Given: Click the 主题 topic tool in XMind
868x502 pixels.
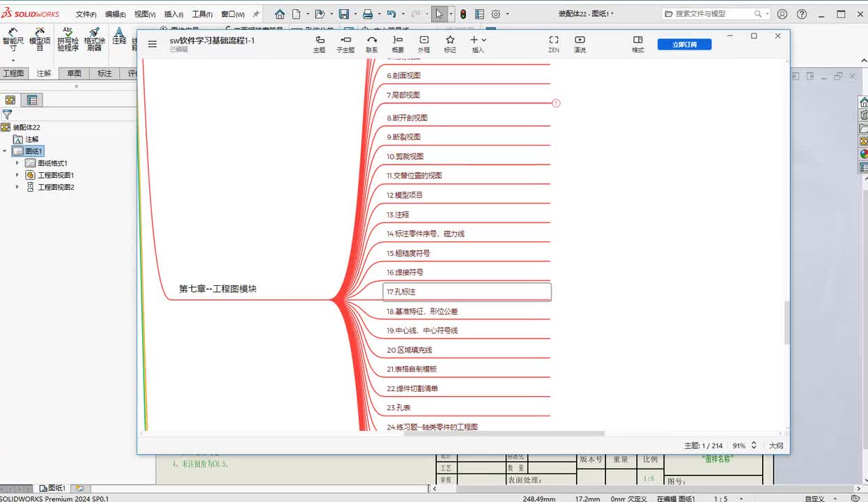Looking at the screenshot, I should coord(320,44).
